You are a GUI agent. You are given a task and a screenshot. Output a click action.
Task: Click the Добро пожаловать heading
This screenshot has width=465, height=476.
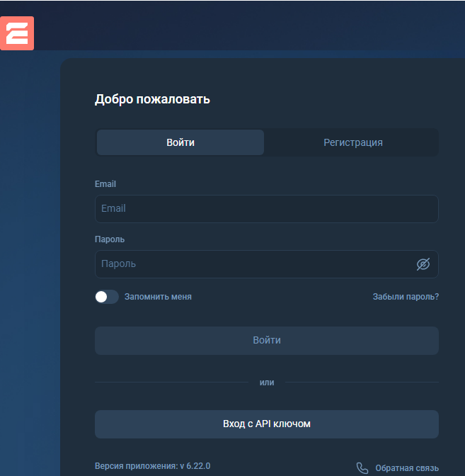(152, 99)
